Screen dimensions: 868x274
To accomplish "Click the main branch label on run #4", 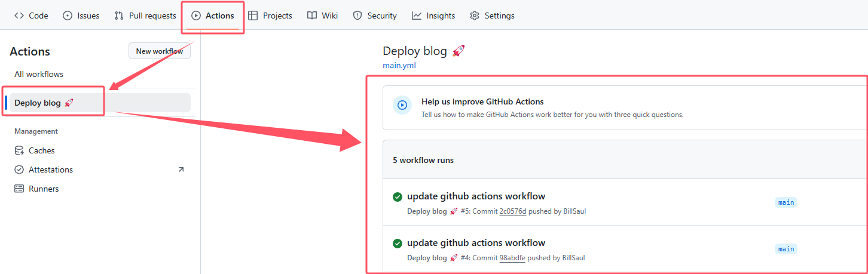I will pos(786,249).
